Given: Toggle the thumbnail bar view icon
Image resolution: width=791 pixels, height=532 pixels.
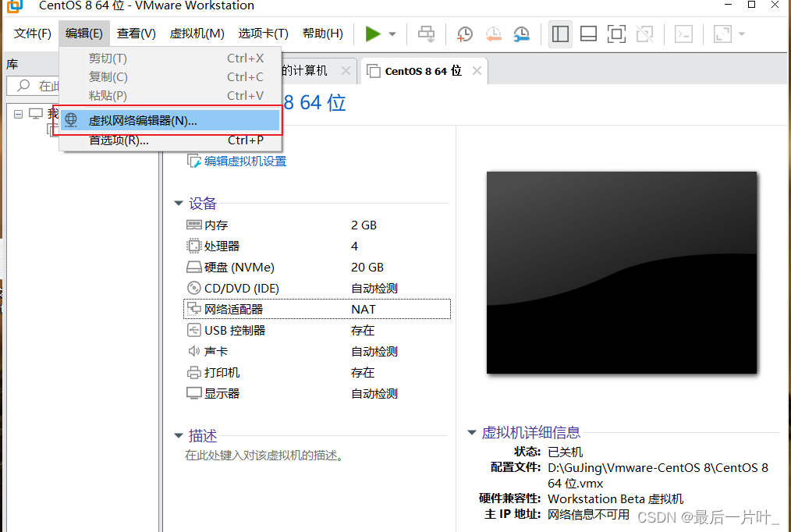Looking at the screenshot, I should [588, 34].
